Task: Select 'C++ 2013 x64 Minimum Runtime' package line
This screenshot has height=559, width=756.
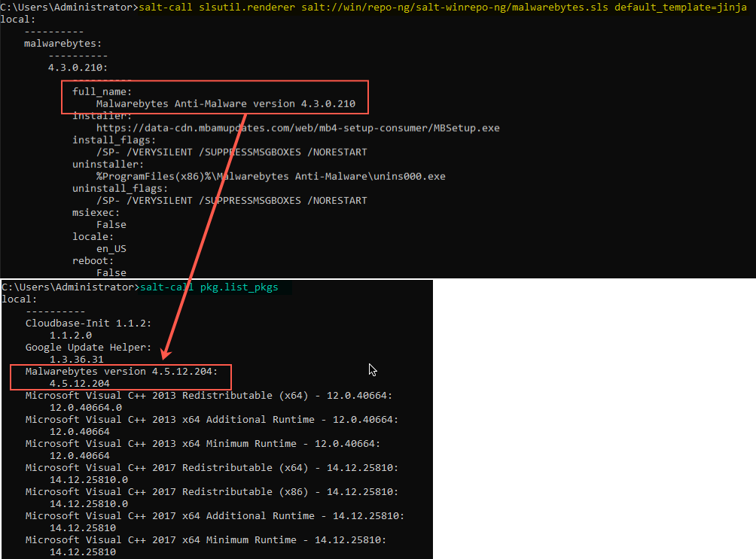Action: 203,444
